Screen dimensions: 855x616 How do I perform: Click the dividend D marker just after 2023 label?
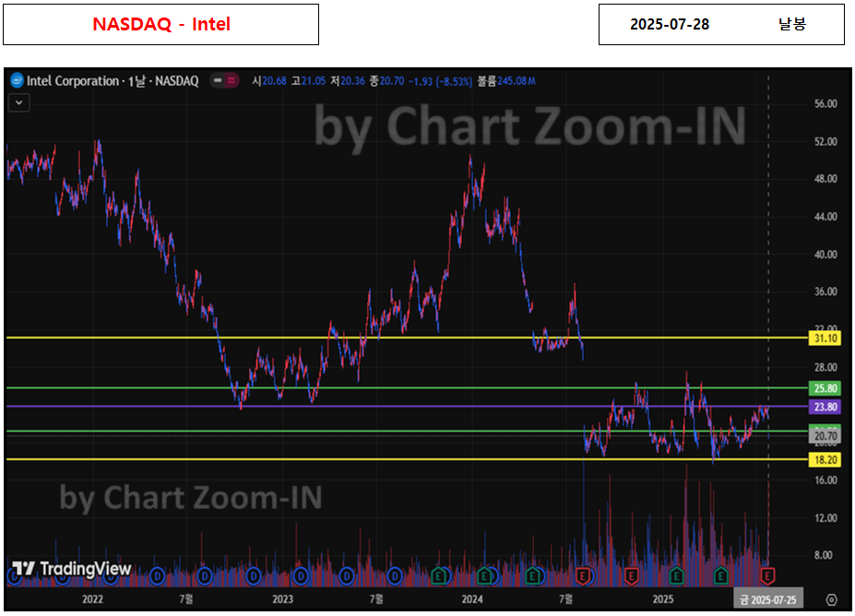pos(301,575)
